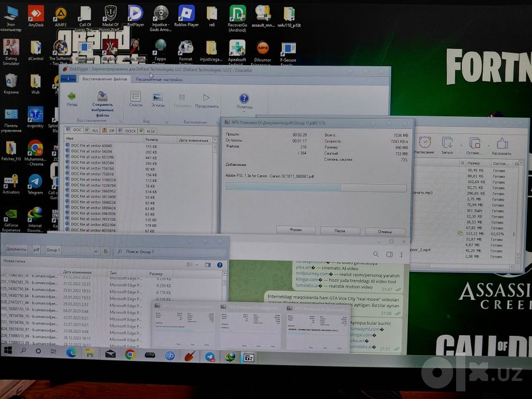Viewport: 532px width, 399px height.
Task: Open the Roblox Player desktop shortcut
Action: click(186, 15)
